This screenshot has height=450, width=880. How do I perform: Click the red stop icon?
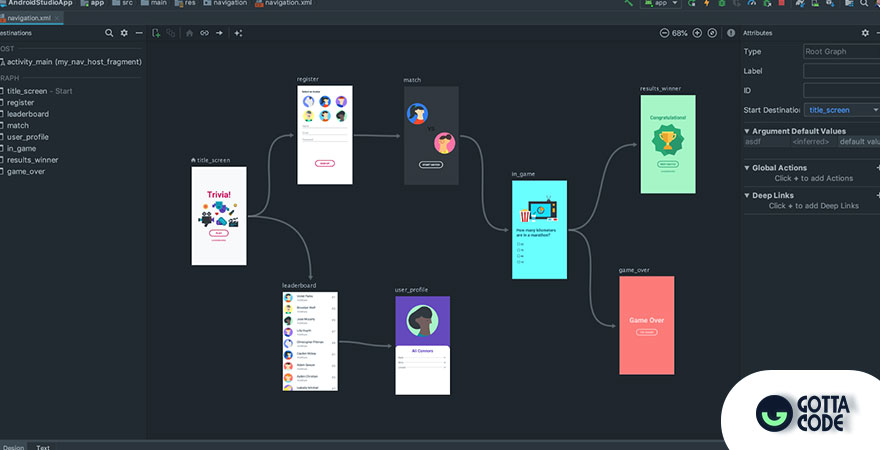(781, 3)
